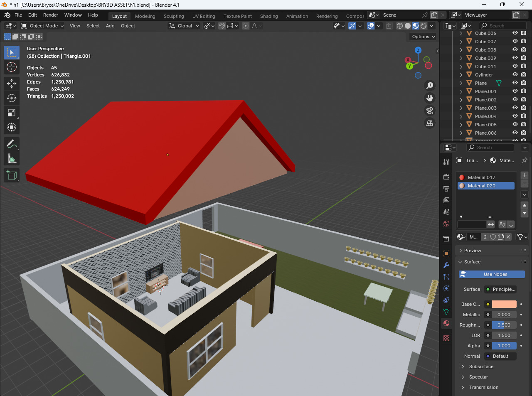
Task: Move material slot up arrow
Action: click(525, 205)
